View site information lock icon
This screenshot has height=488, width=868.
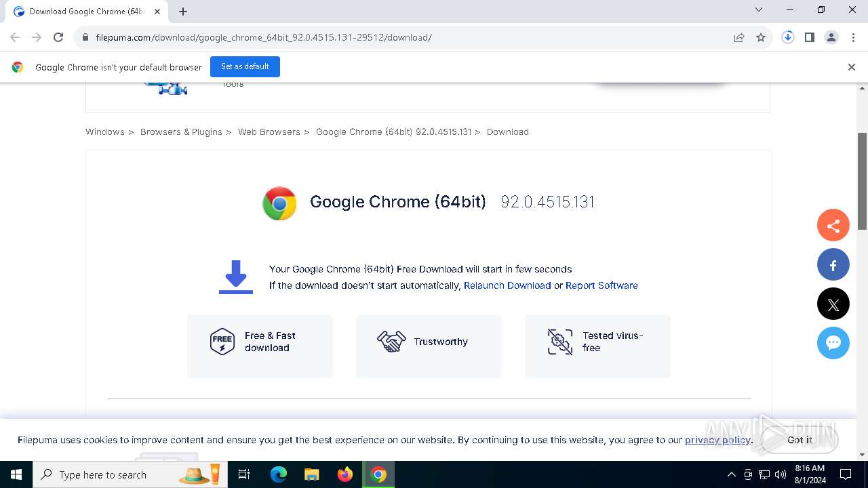click(x=85, y=37)
